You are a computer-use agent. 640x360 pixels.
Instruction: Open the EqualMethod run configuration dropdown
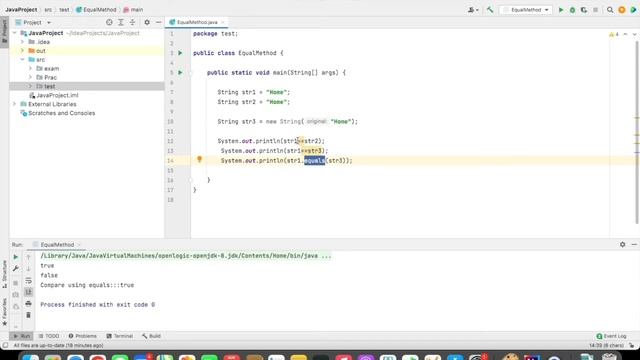point(526,10)
